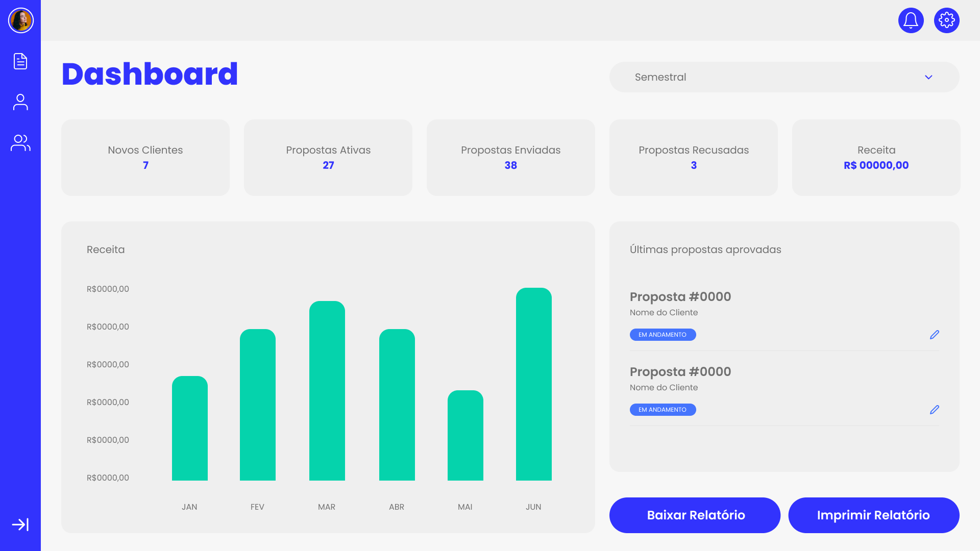Edit the second Proposta #0000 with the pencil icon

tap(935, 409)
